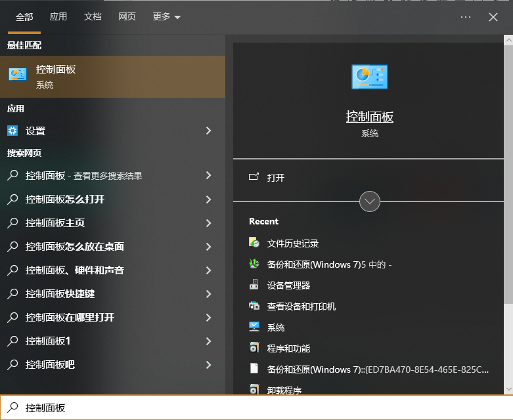
Task: Expand arrow for 控制面板怎么放在桌面
Action: 208,247
